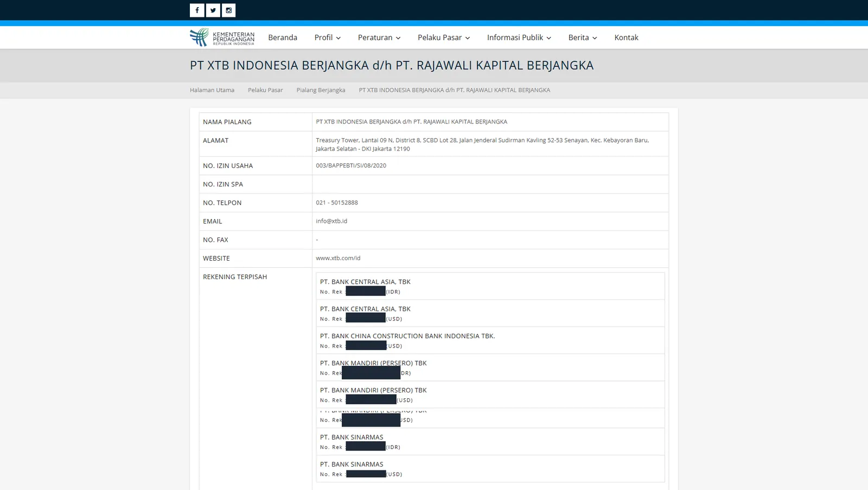Expand the Berita dropdown menu
Viewport: 868px width, 490px height.
tap(583, 37)
